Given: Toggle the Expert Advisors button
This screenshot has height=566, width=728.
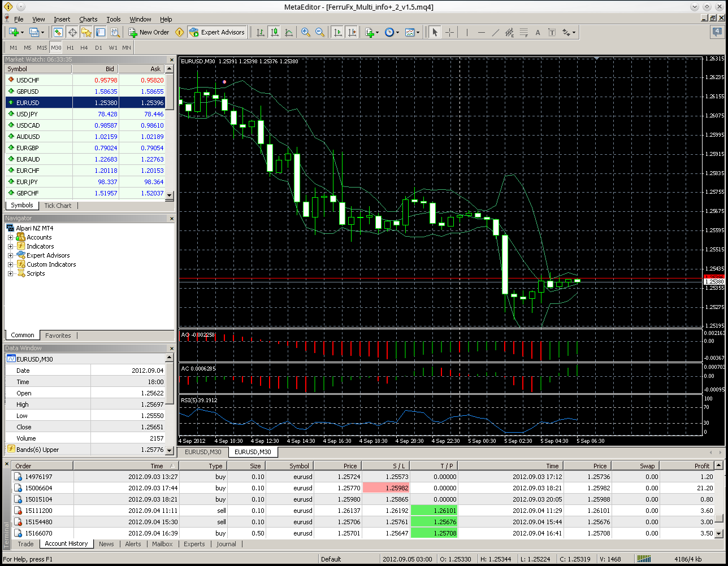Looking at the screenshot, I should [x=217, y=32].
